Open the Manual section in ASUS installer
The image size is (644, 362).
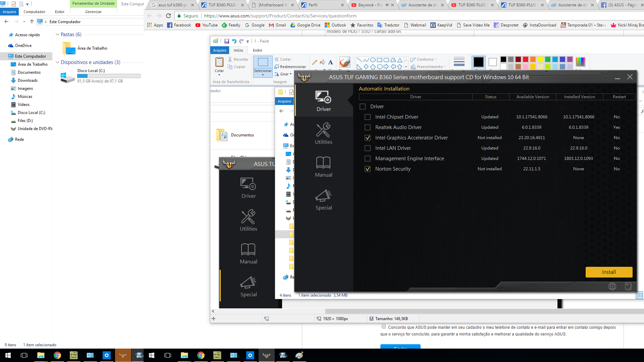(x=324, y=167)
